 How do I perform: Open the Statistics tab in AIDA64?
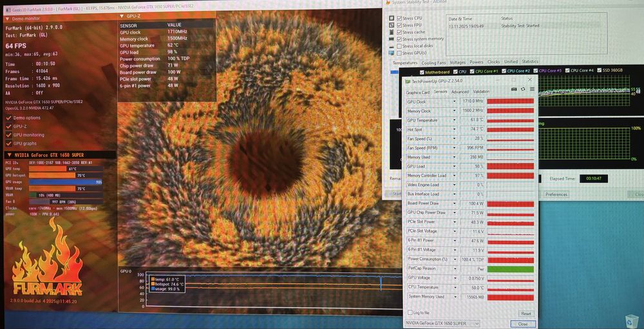pyautogui.click(x=530, y=62)
